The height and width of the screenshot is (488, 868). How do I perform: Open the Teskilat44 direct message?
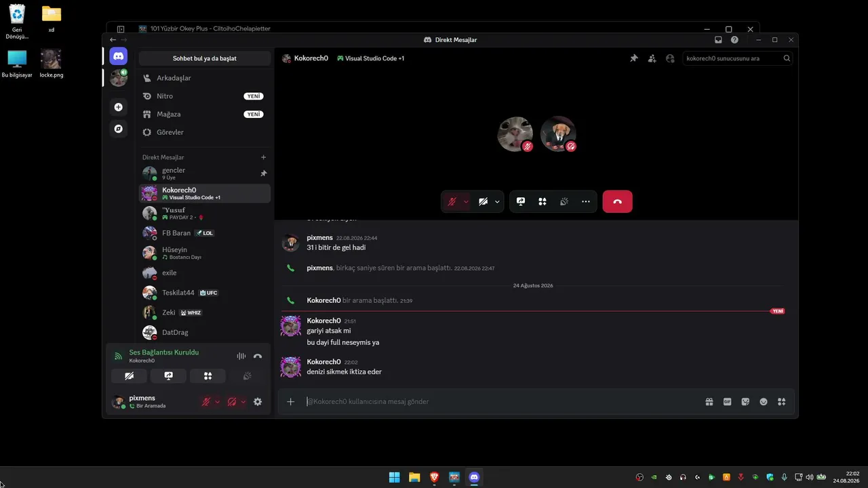tap(205, 293)
